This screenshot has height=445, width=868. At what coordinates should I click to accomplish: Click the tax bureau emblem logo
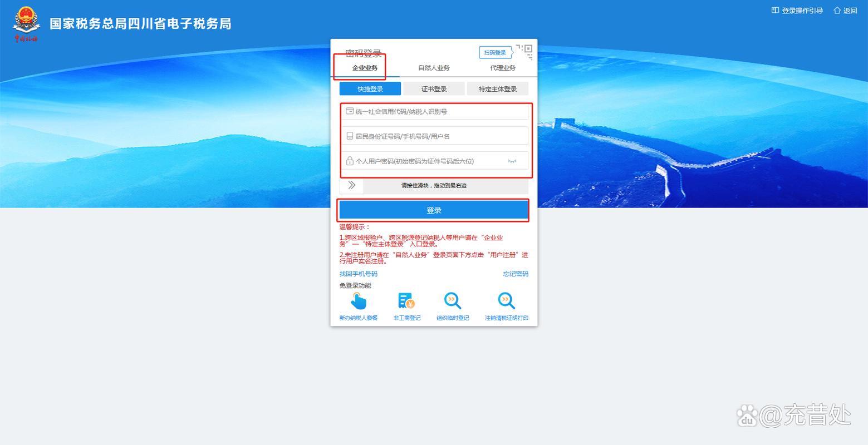coord(26,22)
